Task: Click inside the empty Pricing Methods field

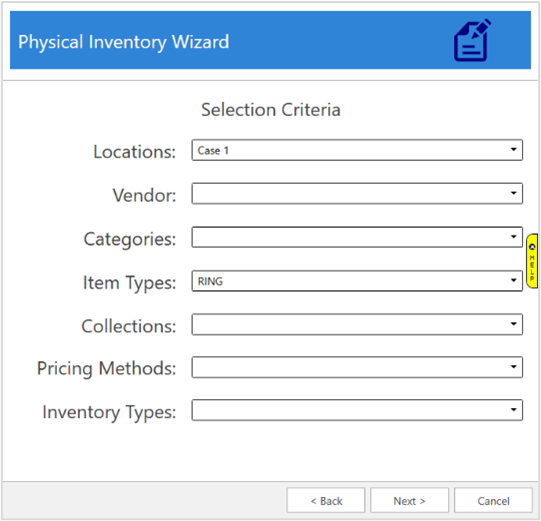Action: pos(357,367)
